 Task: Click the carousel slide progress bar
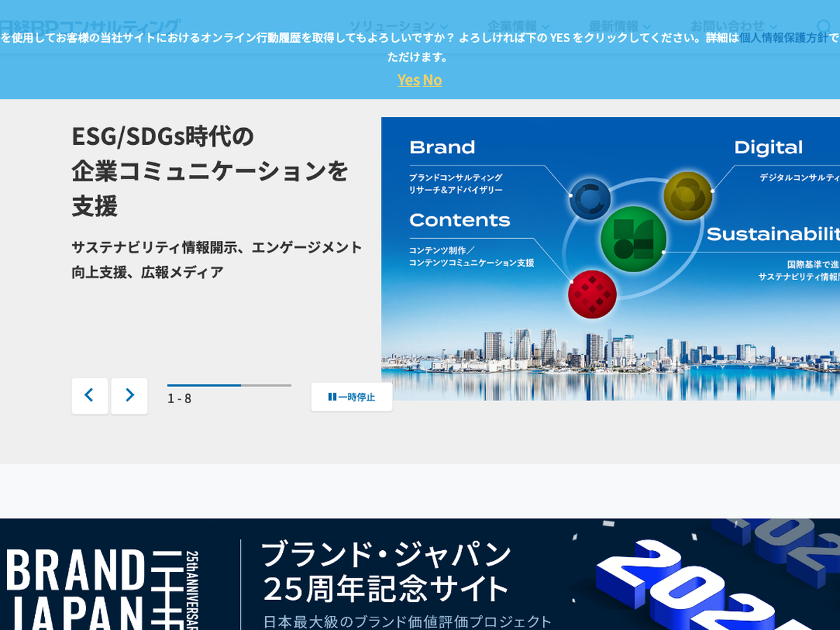(x=229, y=385)
